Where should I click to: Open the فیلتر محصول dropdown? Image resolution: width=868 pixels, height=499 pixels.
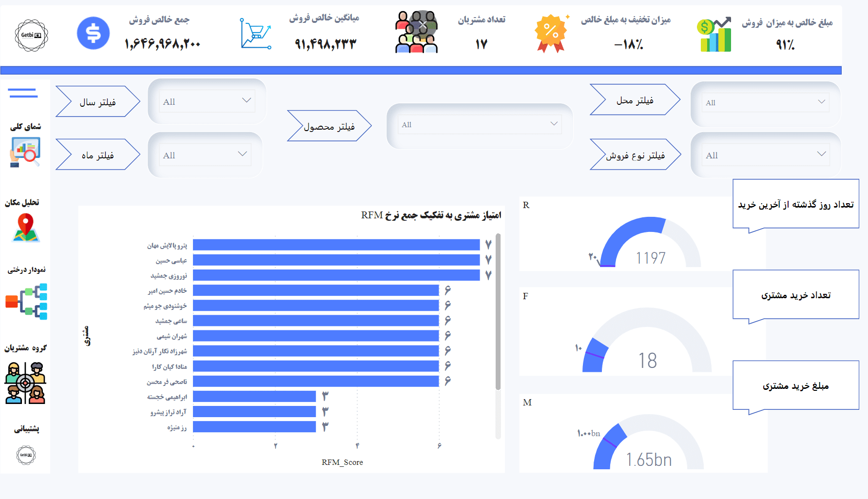click(x=480, y=124)
